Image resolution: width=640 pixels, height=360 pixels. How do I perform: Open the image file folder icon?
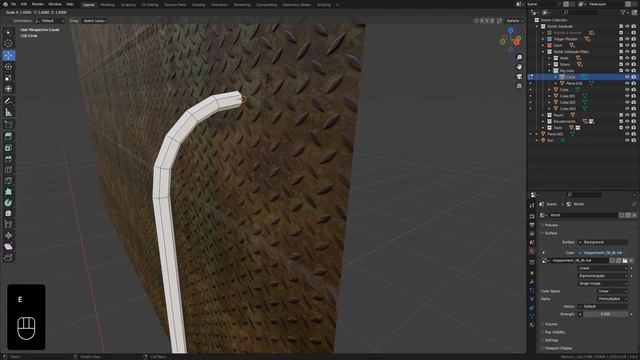coord(625,260)
